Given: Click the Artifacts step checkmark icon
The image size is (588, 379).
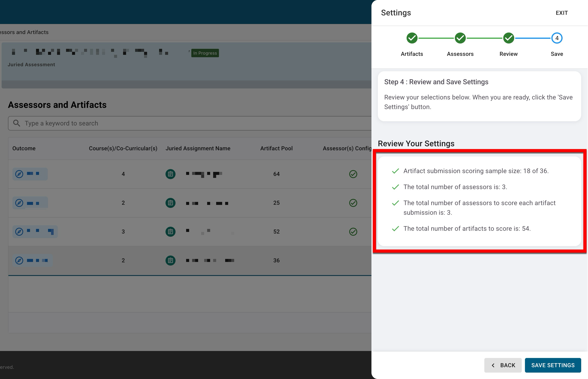Looking at the screenshot, I should (412, 38).
